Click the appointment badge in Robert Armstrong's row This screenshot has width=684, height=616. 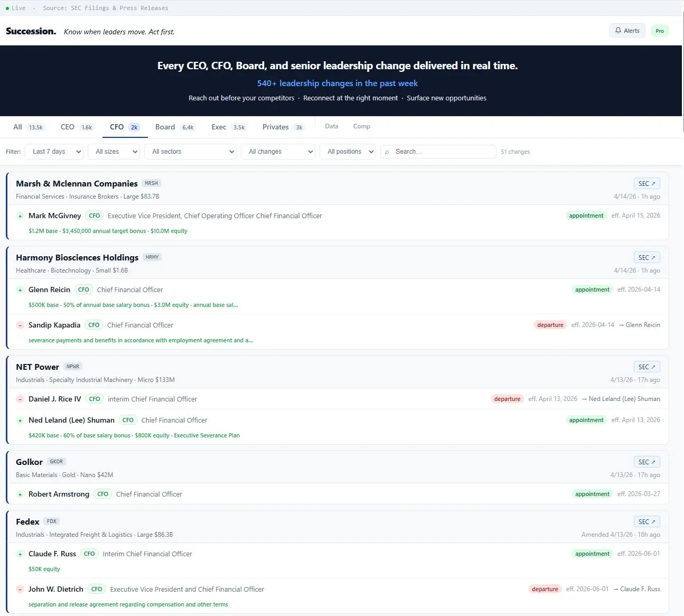point(592,494)
